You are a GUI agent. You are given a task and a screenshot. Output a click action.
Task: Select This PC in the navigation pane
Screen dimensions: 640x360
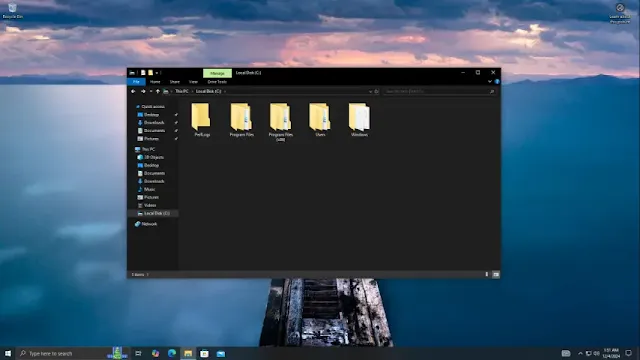point(148,149)
